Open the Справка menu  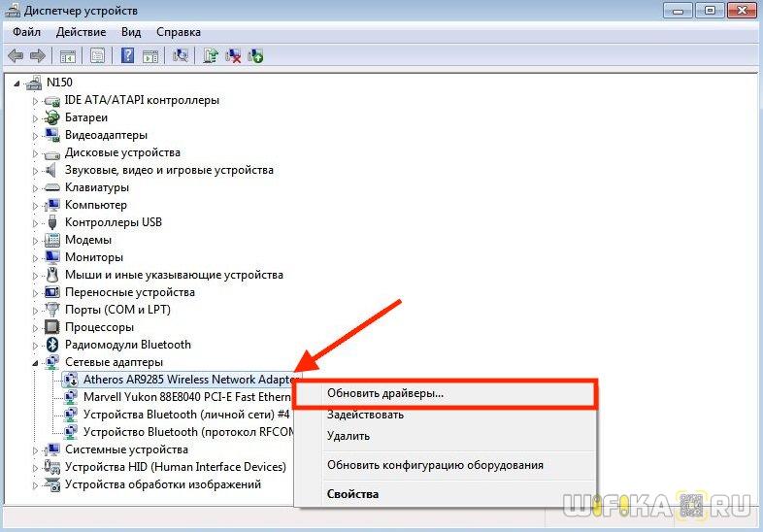[x=178, y=32]
